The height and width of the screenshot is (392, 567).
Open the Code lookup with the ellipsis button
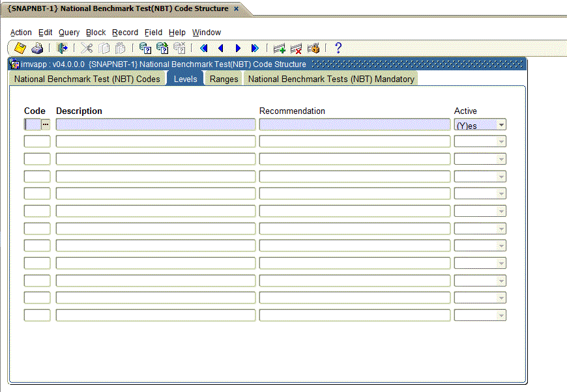pos(45,124)
